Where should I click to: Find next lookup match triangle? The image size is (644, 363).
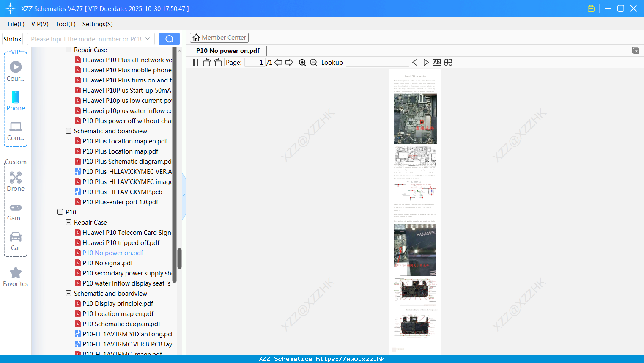[426, 63]
